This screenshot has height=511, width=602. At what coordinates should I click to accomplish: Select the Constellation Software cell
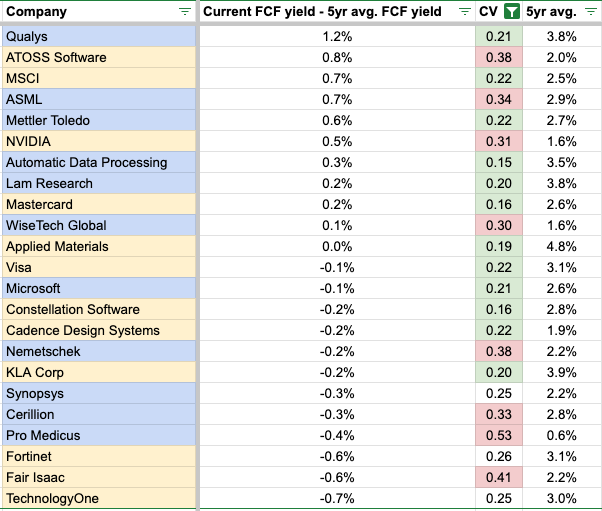pos(99,309)
